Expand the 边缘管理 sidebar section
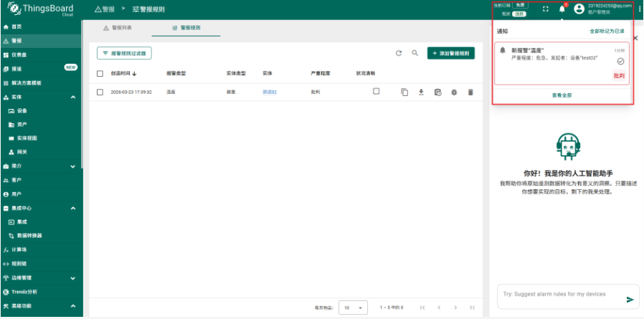Screen dimensions: 644x319 pyautogui.click(x=73, y=277)
